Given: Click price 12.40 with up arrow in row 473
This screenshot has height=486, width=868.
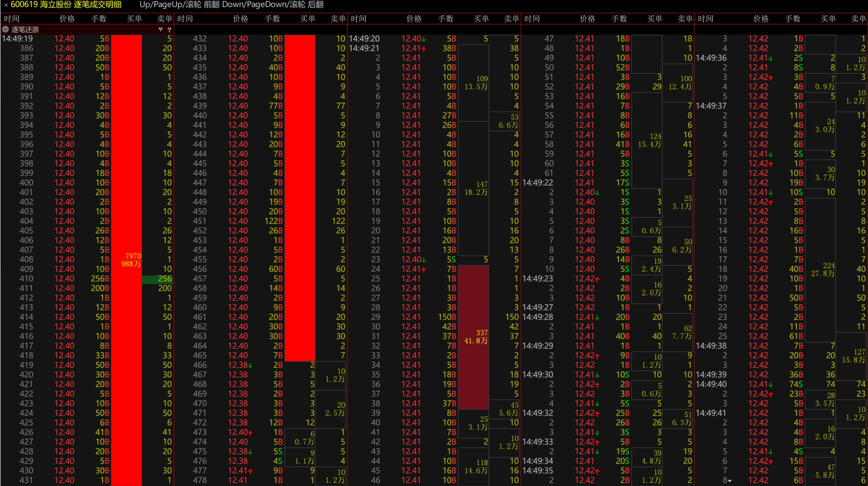Looking at the screenshot, I should click(x=240, y=433).
